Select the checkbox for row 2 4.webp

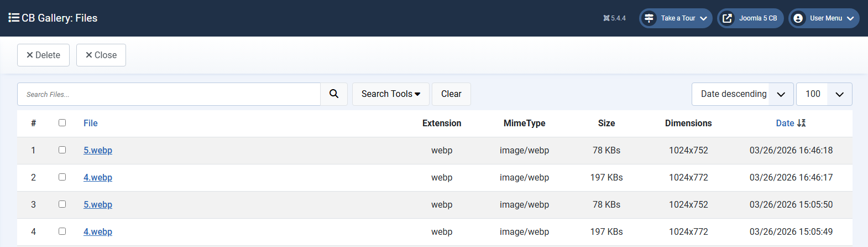[x=62, y=177]
